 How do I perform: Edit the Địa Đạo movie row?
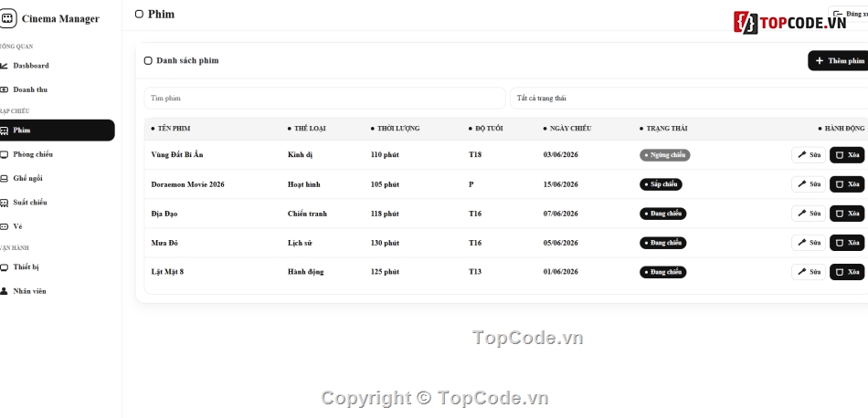click(x=809, y=214)
